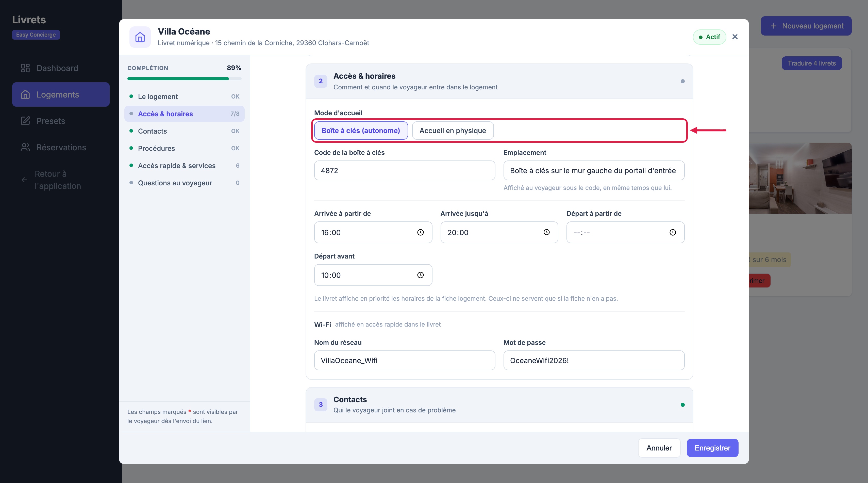
Task: Click the Presets edit icon in sidebar
Action: point(25,121)
